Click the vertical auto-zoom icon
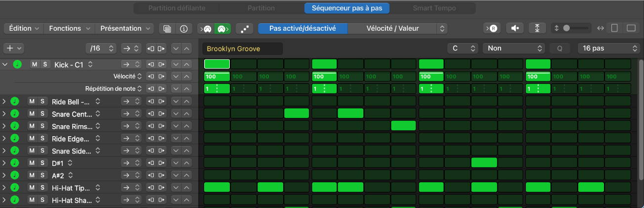The image size is (644, 208). click(x=537, y=28)
